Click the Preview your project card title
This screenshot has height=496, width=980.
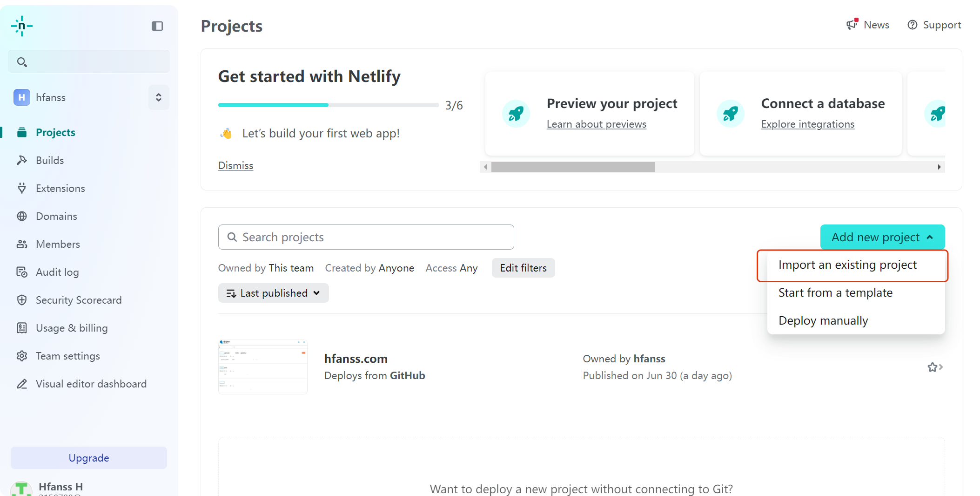[x=612, y=103]
